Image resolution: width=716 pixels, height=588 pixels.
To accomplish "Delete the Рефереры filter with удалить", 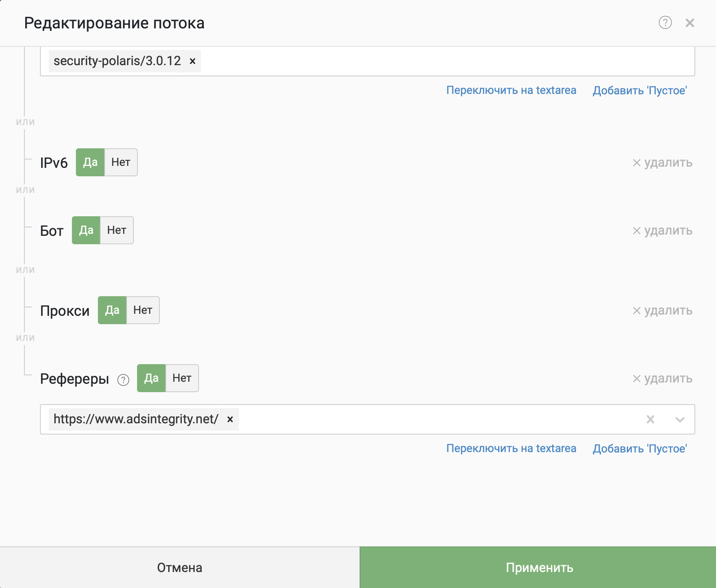I will (662, 379).
